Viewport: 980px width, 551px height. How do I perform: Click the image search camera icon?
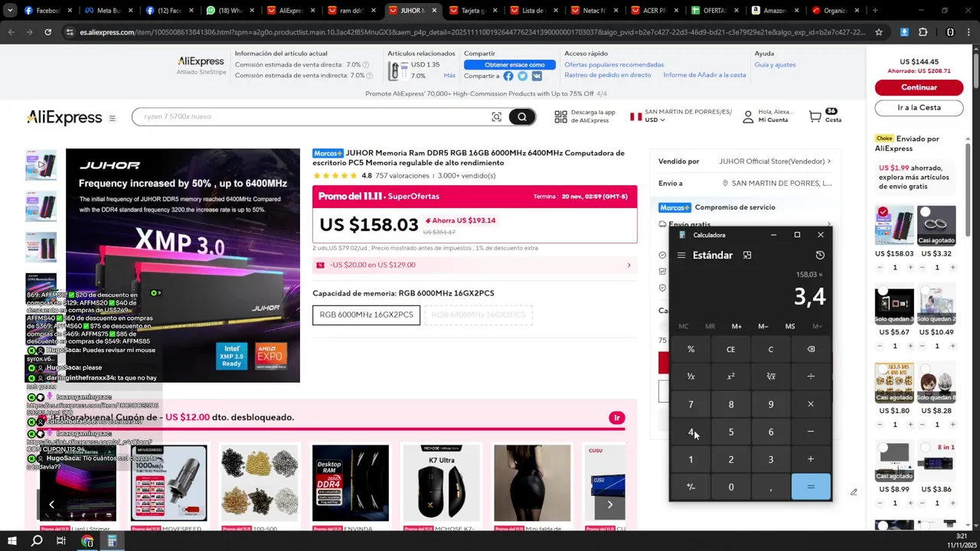[x=496, y=116]
